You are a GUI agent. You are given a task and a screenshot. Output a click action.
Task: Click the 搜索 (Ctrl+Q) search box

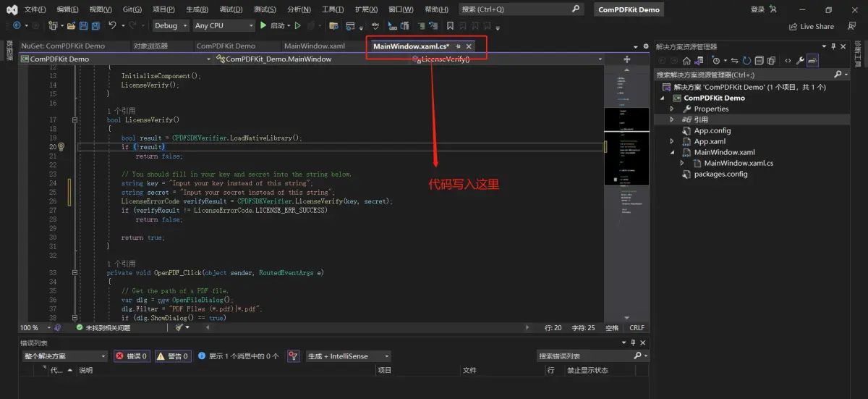(x=521, y=9)
